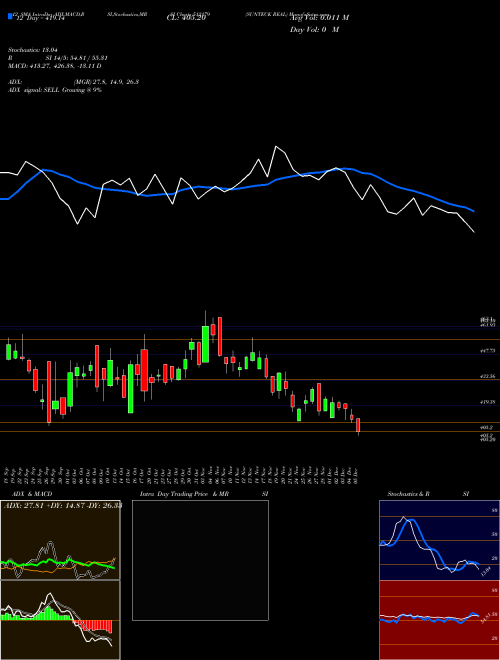Open the ADX indicator mini chart
This screenshot has height=660, width=500.
[60, 540]
